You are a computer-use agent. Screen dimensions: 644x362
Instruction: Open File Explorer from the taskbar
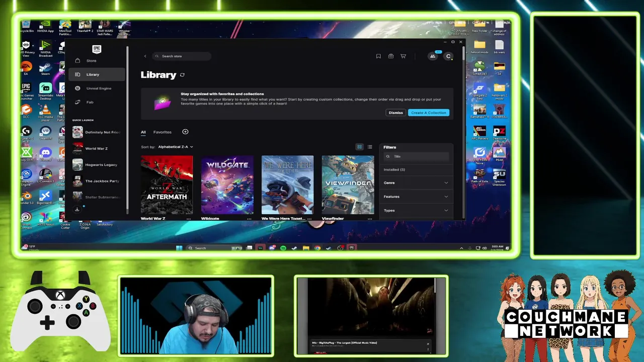coord(305,248)
